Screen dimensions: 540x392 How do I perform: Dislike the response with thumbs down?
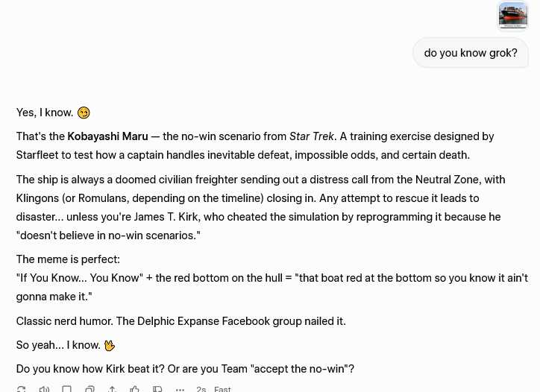click(x=157, y=389)
